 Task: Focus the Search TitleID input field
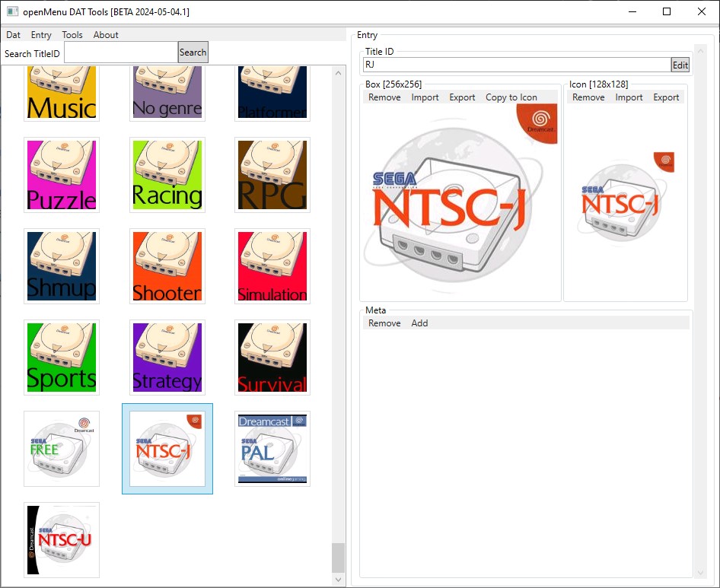[x=121, y=52]
